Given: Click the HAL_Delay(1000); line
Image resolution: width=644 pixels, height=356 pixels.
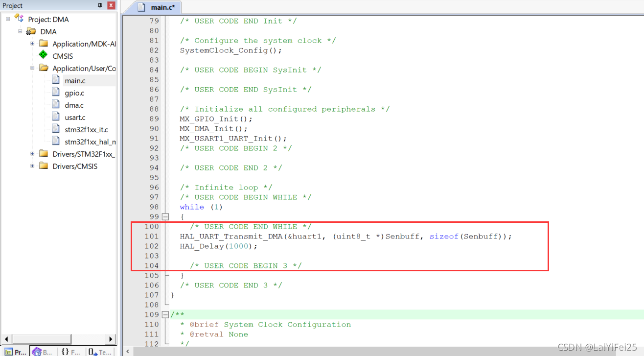Looking at the screenshot, I should [219, 246].
